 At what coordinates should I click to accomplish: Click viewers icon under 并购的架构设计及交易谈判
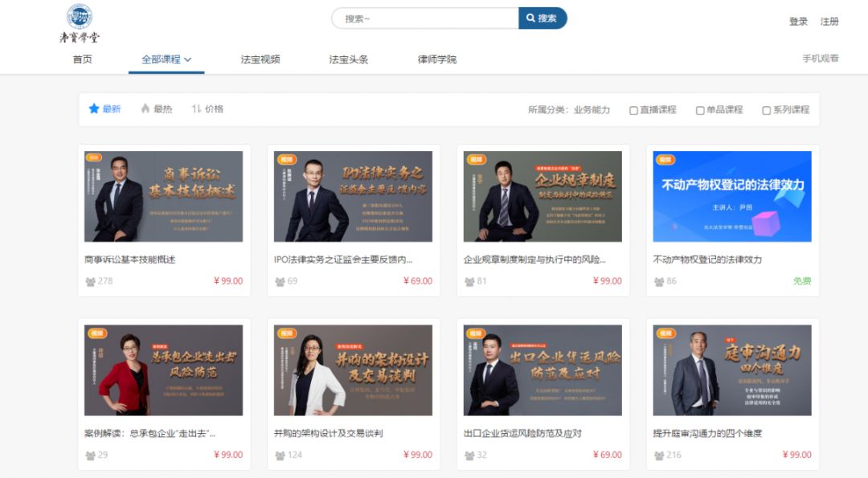pos(280,456)
